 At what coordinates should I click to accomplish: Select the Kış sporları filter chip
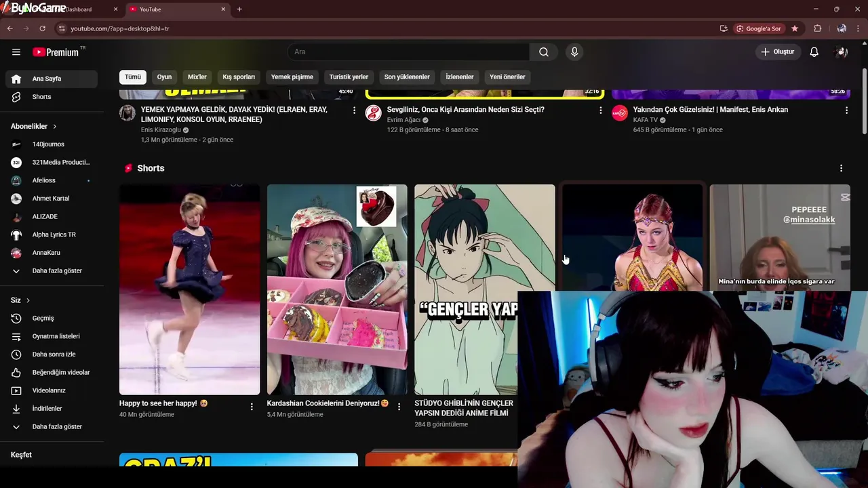coord(239,77)
